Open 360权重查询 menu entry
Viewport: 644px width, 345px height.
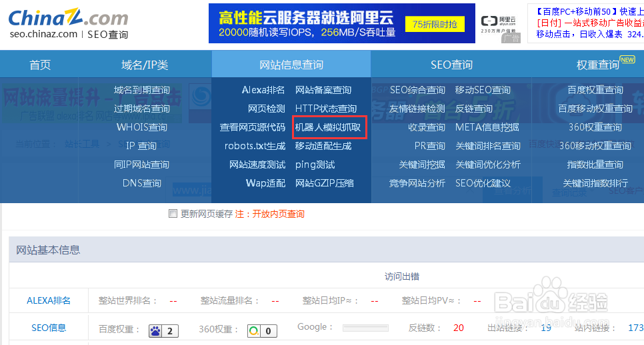coord(595,127)
